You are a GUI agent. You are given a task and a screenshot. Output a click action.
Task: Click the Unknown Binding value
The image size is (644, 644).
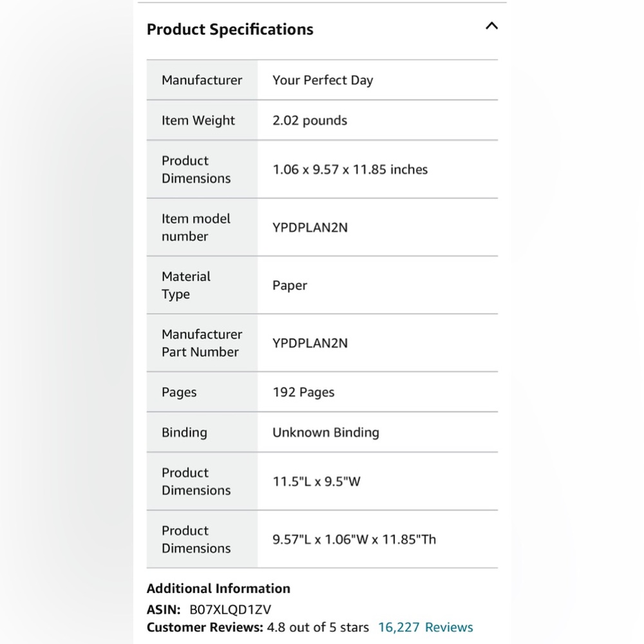pos(326,433)
